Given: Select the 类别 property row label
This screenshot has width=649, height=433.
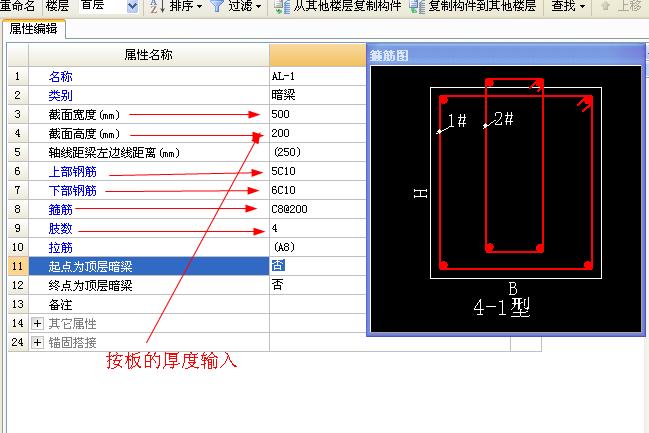Looking at the screenshot, I should pyautogui.click(x=60, y=96).
